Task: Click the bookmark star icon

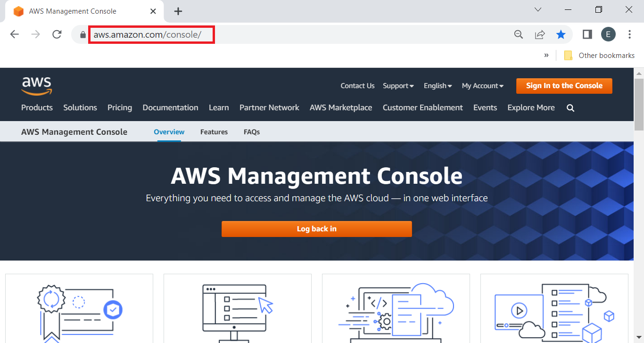Action: (561, 34)
